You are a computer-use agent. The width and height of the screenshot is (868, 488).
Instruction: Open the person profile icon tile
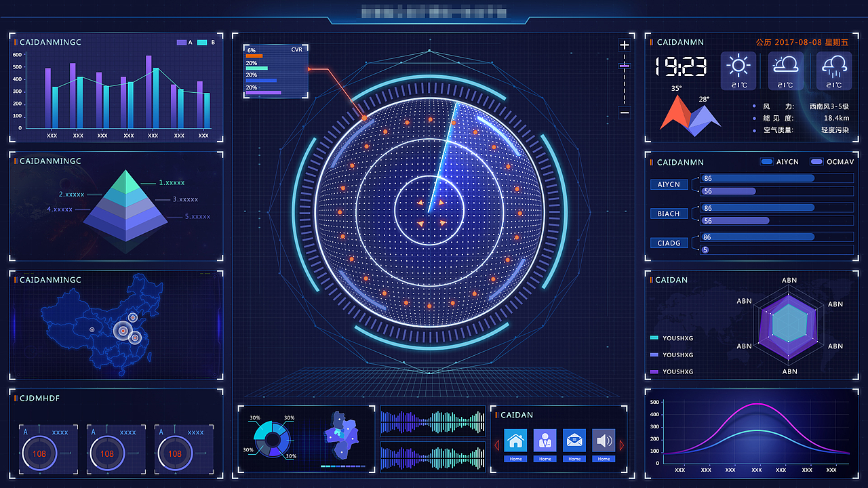[545, 441]
